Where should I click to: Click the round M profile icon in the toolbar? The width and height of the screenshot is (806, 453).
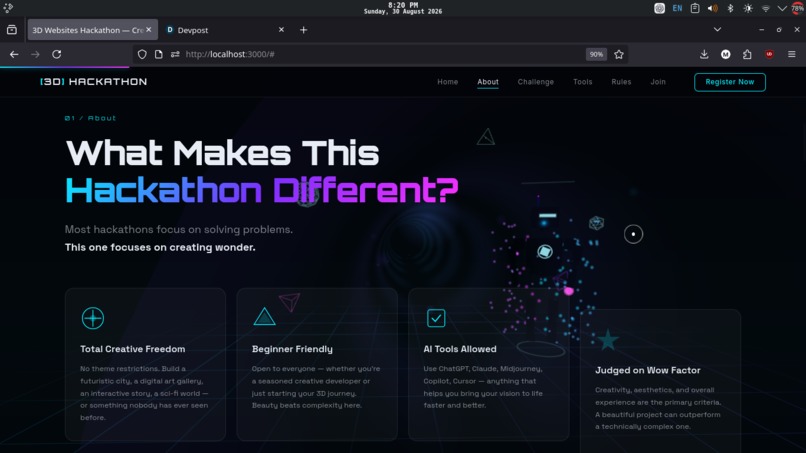(725, 54)
